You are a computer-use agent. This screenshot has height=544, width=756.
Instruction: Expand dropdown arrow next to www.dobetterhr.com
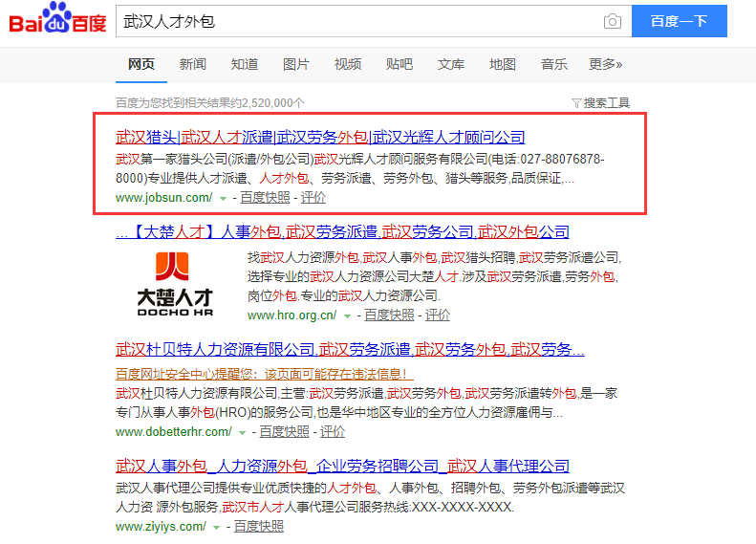coord(242,432)
